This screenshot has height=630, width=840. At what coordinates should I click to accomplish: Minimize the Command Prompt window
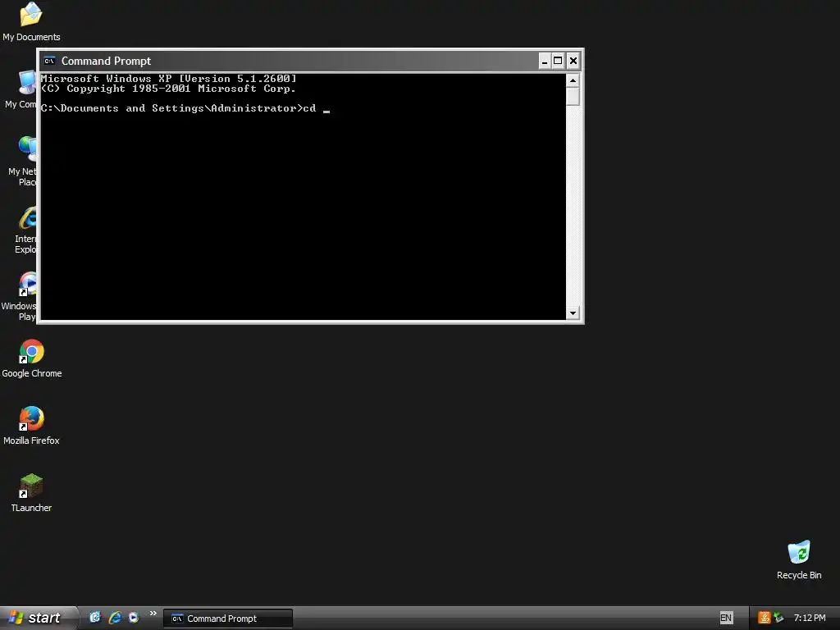coord(545,61)
